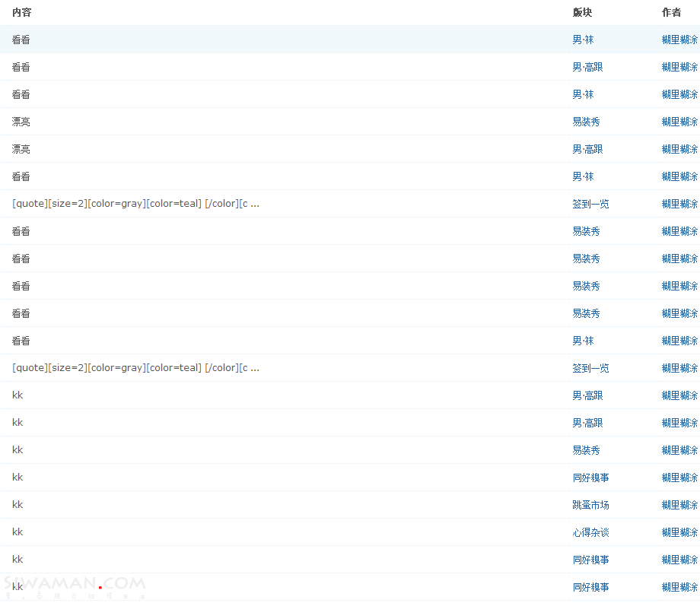Click the 内容 column header
Viewport: 700px width, 603px height.
pos(21,12)
